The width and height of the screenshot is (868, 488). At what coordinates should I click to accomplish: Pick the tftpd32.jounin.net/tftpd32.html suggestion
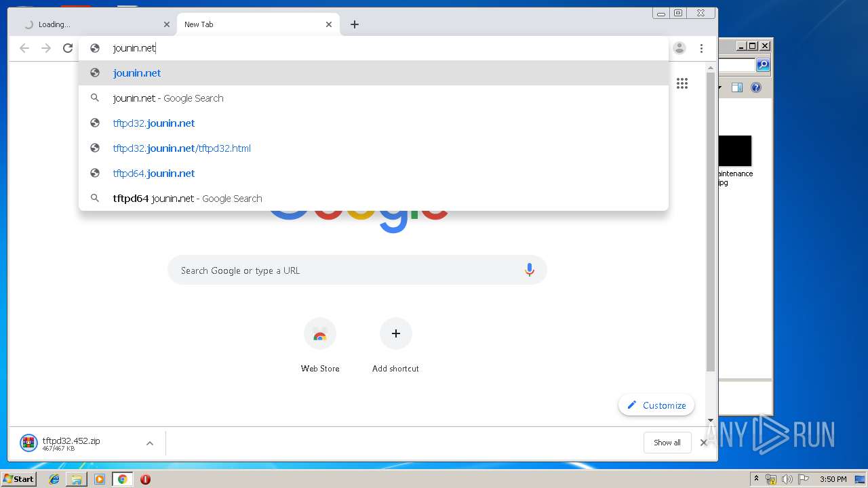tap(374, 148)
